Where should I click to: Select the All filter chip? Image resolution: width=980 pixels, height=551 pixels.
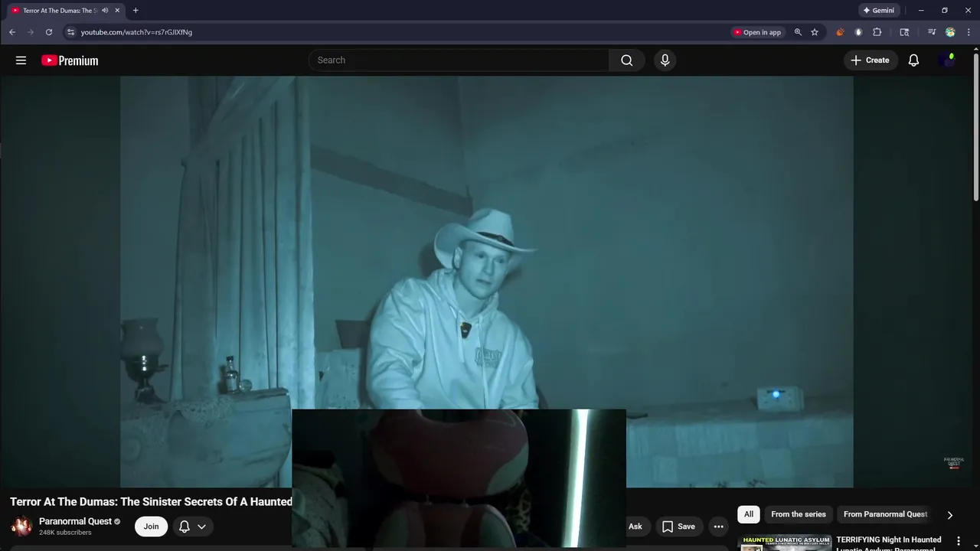pyautogui.click(x=749, y=514)
